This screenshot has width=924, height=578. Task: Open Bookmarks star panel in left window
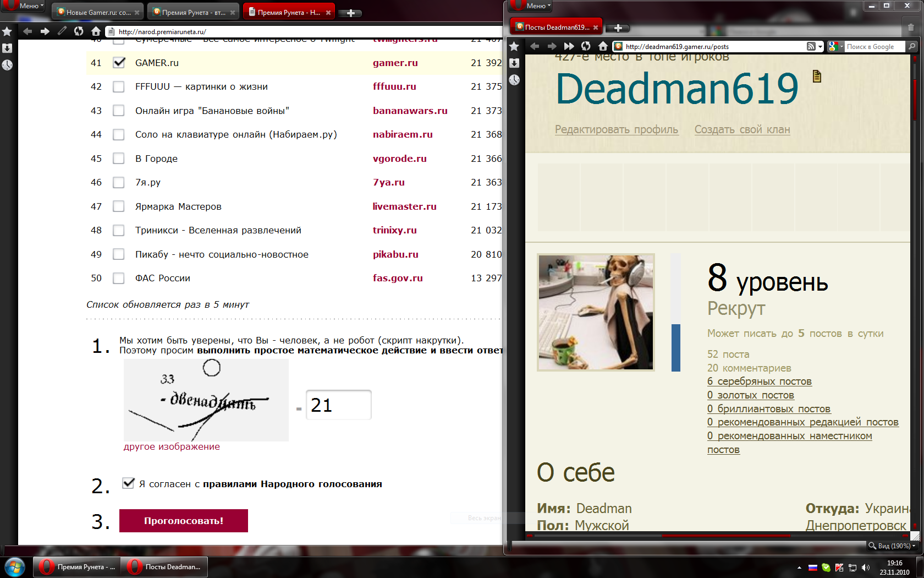(x=7, y=31)
